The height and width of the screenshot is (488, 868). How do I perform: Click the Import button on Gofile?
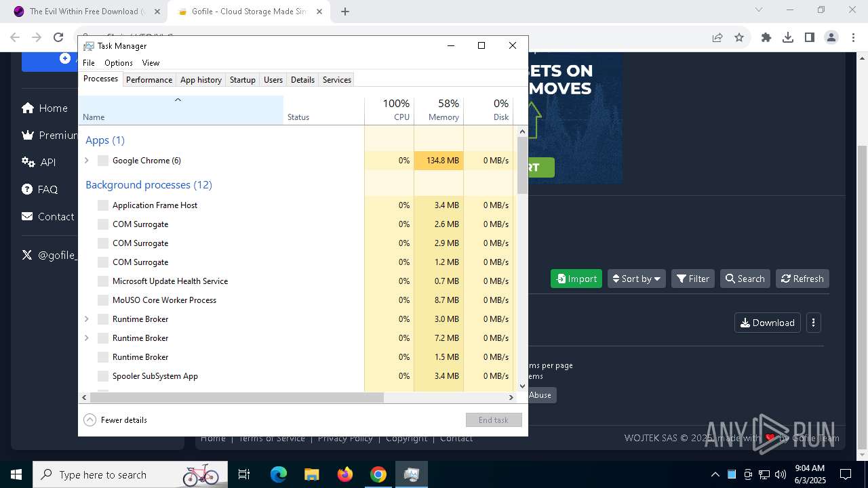click(576, 279)
